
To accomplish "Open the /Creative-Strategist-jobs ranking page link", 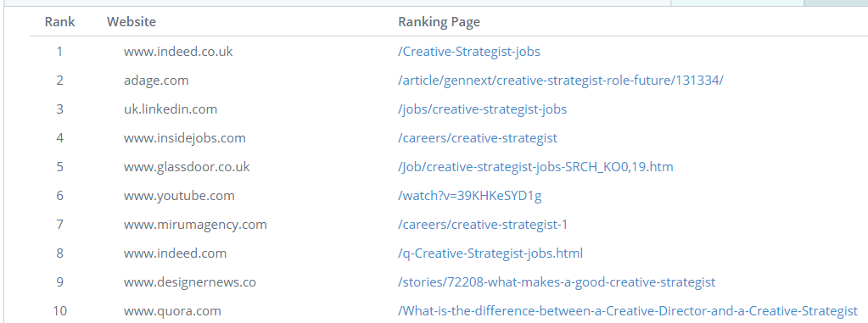I will coord(469,52).
